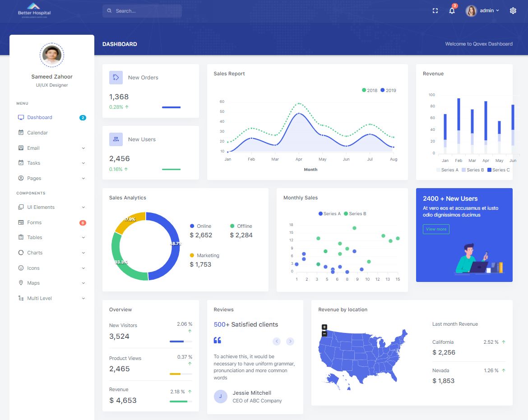528x420 pixels.
Task: Open the notifications bell icon
Action: point(452,11)
